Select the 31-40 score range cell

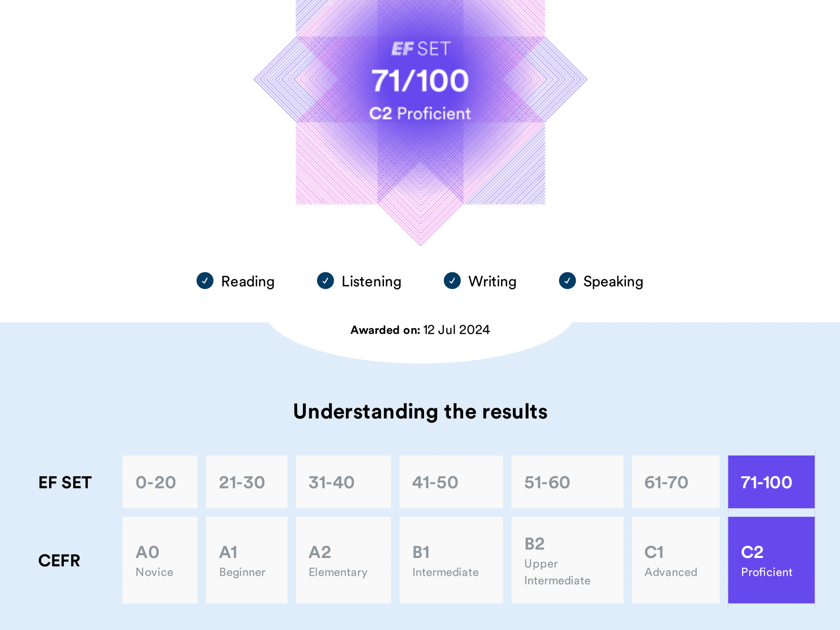pos(343,482)
